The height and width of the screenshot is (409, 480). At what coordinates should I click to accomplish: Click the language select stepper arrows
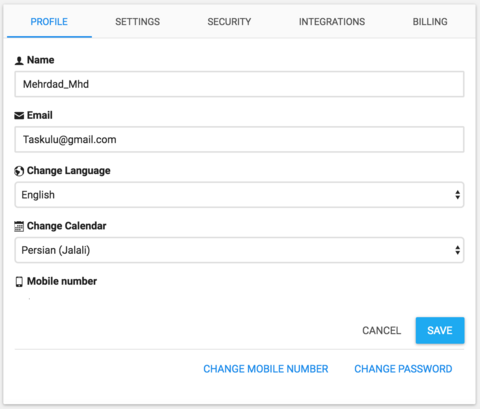tap(458, 195)
